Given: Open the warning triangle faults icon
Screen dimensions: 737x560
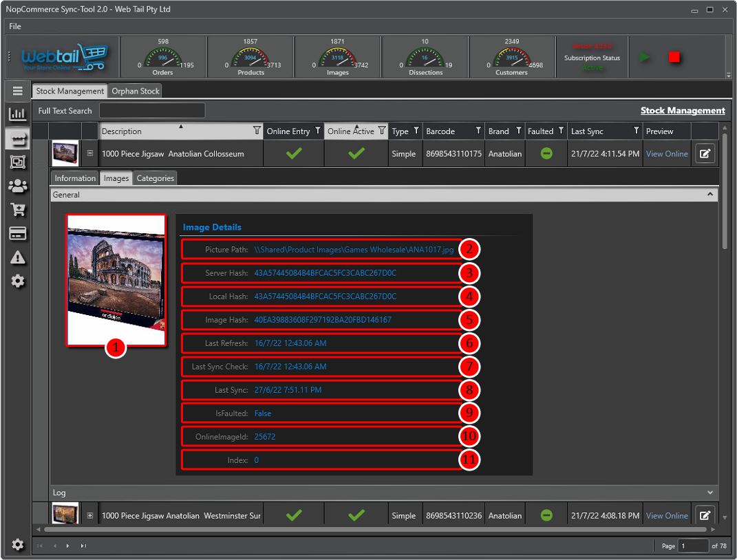Looking at the screenshot, I should tap(18, 257).
